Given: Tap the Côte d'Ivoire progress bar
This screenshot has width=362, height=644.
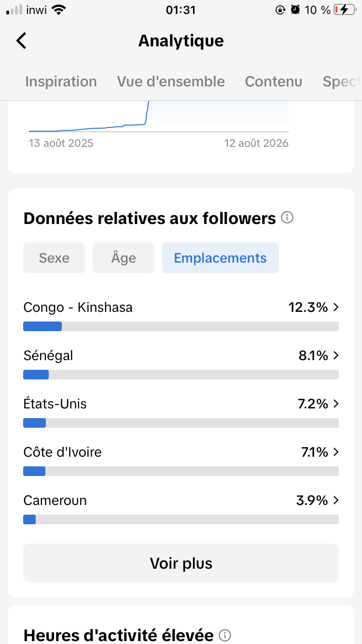Looking at the screenshot, I should (x=181, y=471).
